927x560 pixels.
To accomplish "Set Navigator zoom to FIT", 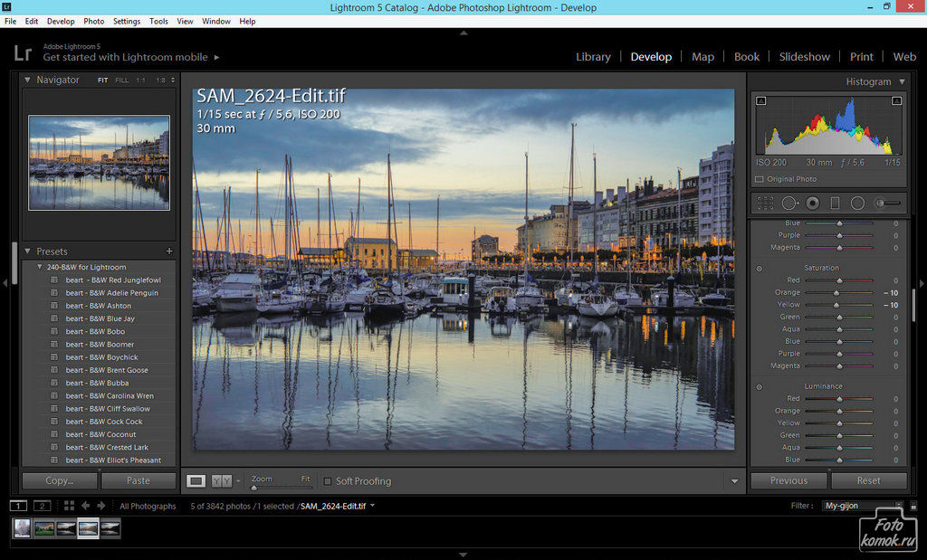I will [103, 81].
